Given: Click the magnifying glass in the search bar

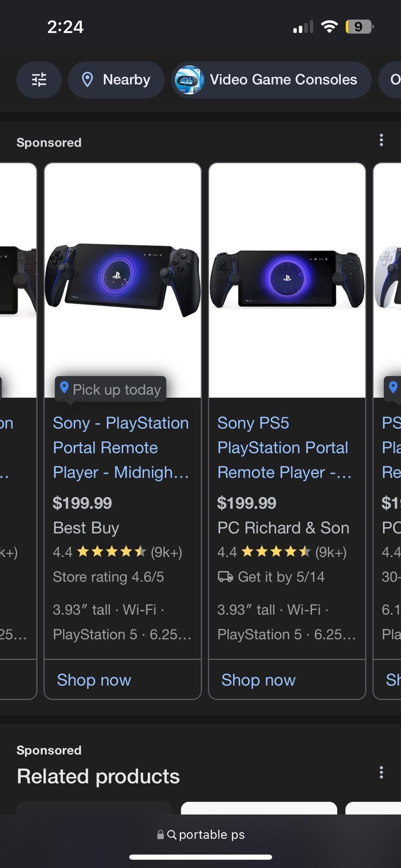Looking at the screenshot, I should pos(172,835).
